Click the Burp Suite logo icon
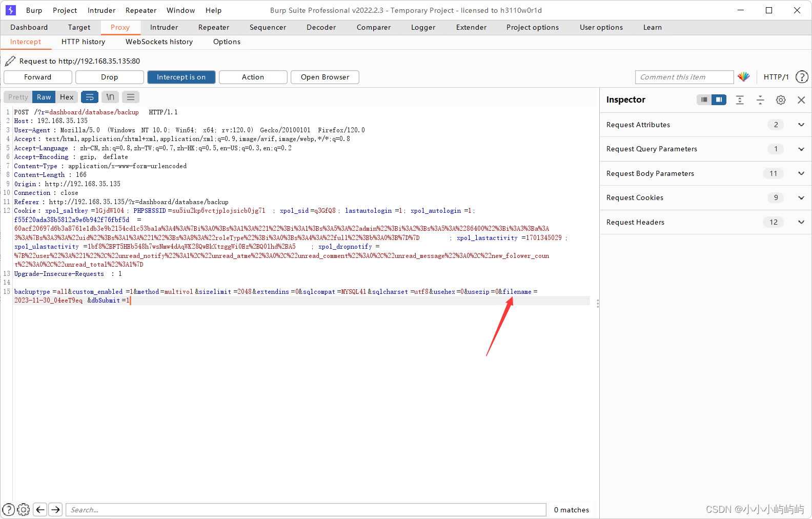The width and height of the screenshot is (812, 519). click(11, 10)
